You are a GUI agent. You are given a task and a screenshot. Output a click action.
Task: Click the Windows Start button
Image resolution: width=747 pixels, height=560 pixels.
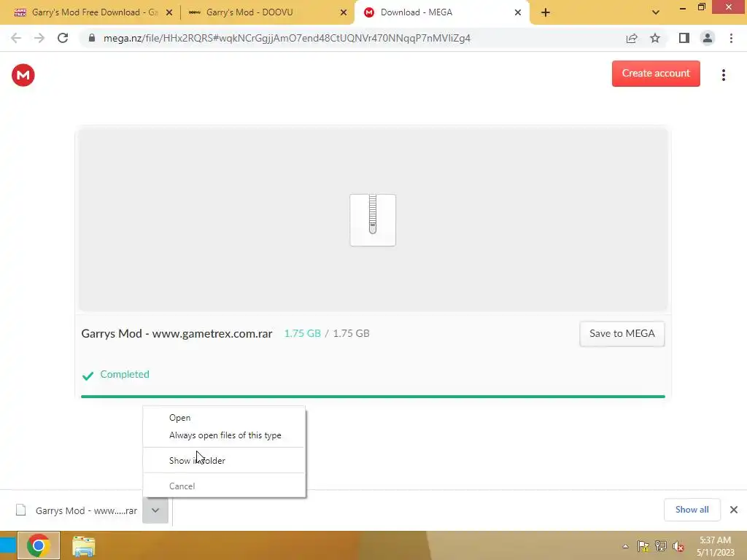click(x=7, y=545)
